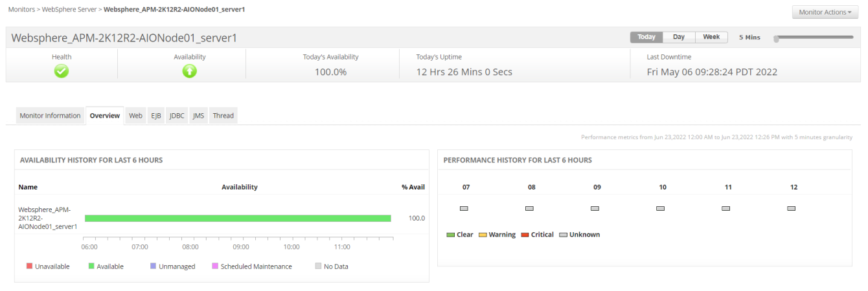Open the Monitor Actions dropdown
This screenshot has width=868, height=291.
[825, 12]
